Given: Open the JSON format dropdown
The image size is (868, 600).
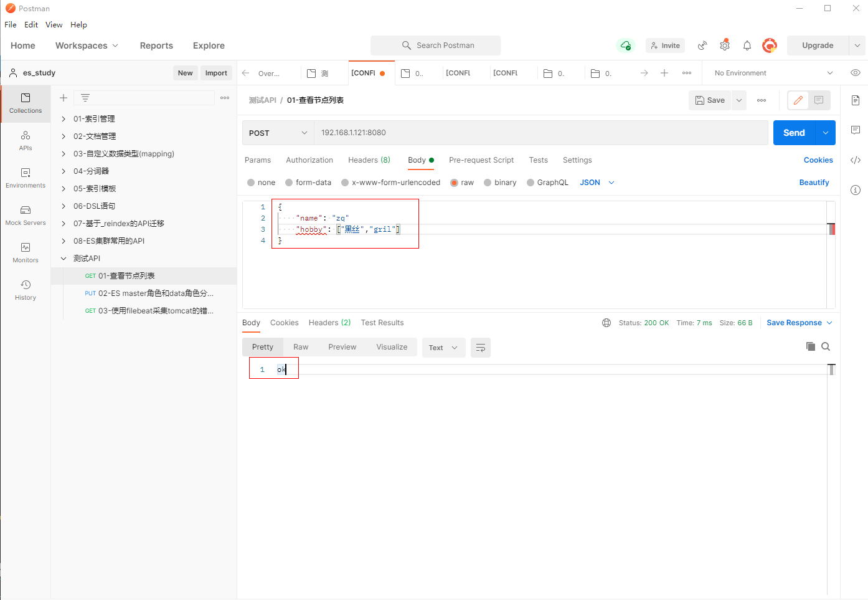Looking at the screenshot, I should tap(597, 183).
